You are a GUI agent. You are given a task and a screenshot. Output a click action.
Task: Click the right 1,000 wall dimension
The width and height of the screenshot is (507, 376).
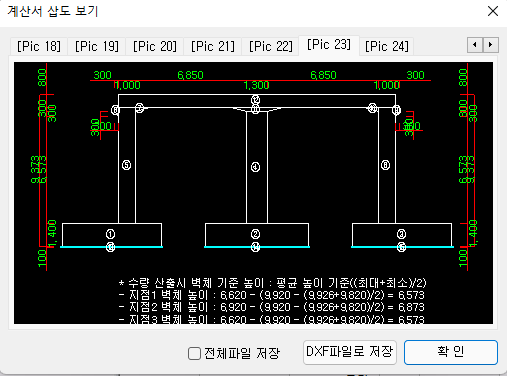click(x=387, y=85)
